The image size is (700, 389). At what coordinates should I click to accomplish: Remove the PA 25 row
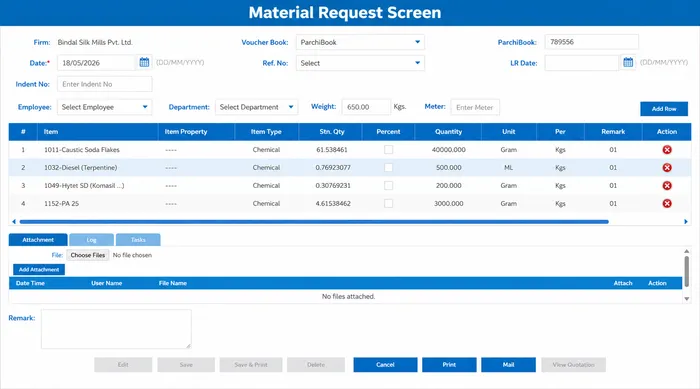pyautogui.click(x=667, y=203)
